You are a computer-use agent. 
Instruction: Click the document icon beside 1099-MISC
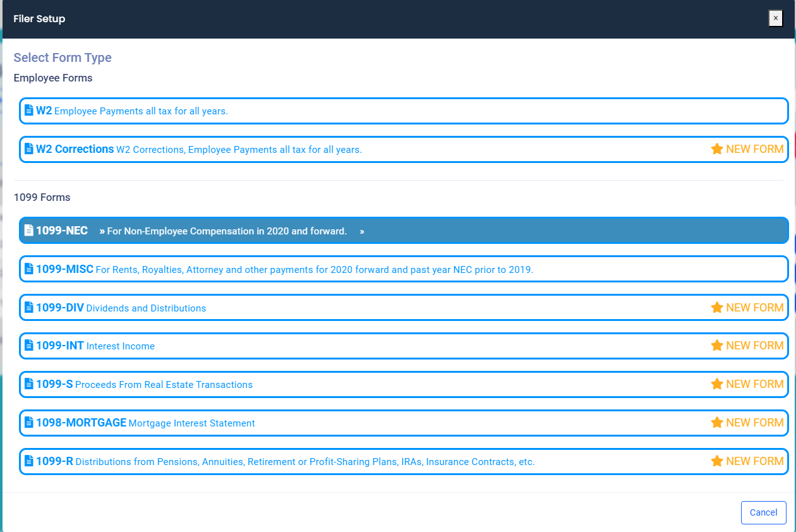[x=28, y=269]
